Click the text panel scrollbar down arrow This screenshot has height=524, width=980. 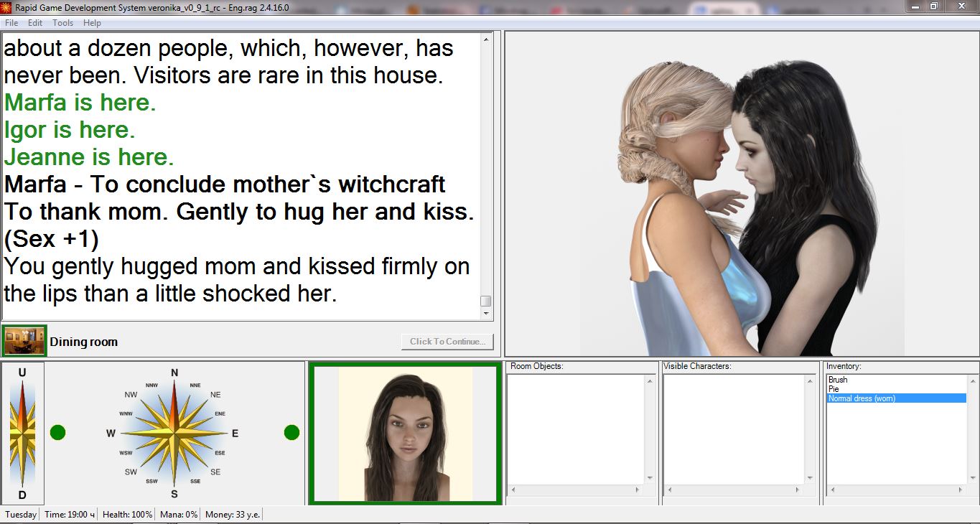486,313
